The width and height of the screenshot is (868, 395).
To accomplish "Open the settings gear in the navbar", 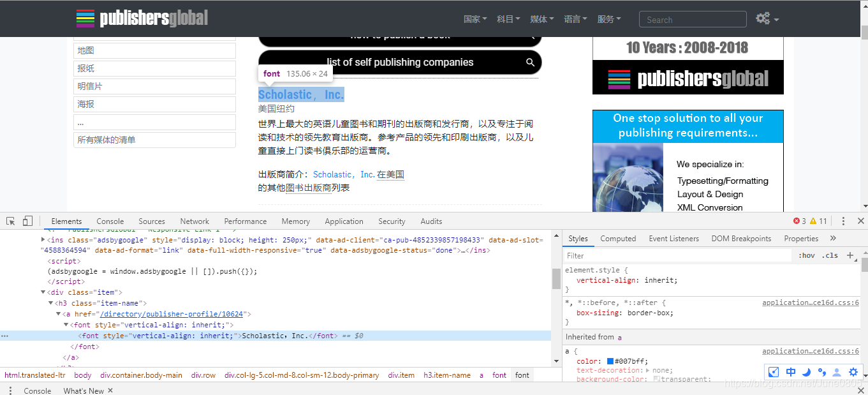I will click(x=767, y=19).
